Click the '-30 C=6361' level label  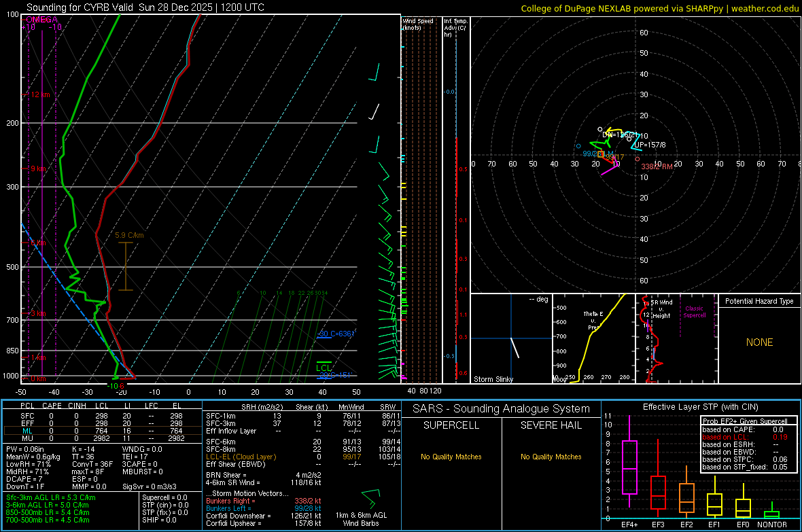(x=336, y=334)
